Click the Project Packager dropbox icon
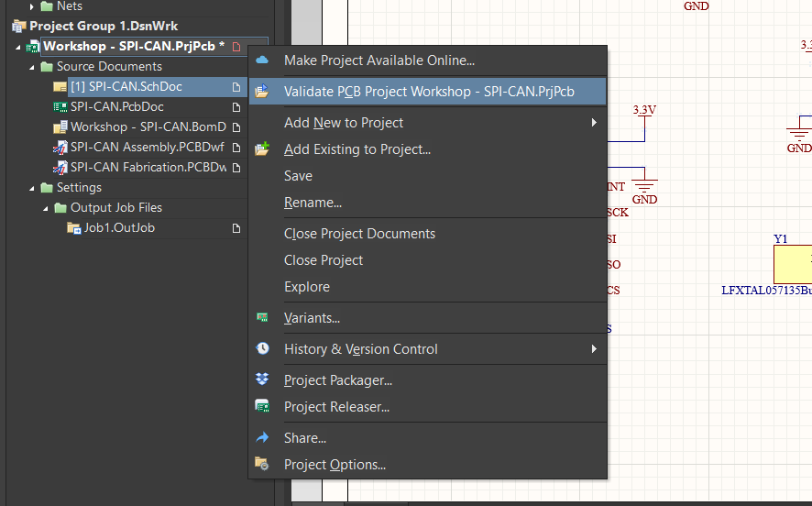 click(x=262, y=379)
